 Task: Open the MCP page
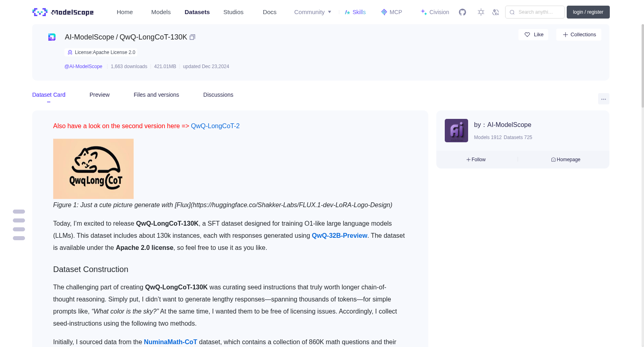(x=391, y=12)
